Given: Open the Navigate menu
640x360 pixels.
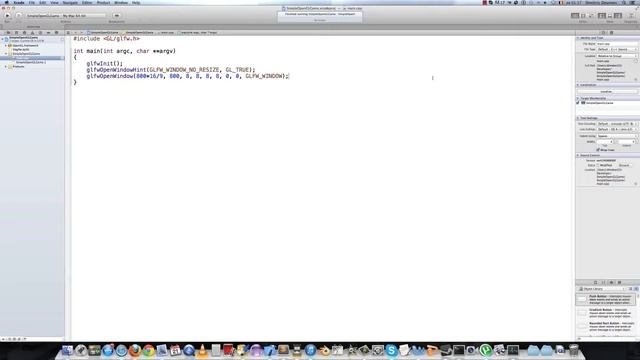Looking at the screenshot, I should [x=70, y=2].
